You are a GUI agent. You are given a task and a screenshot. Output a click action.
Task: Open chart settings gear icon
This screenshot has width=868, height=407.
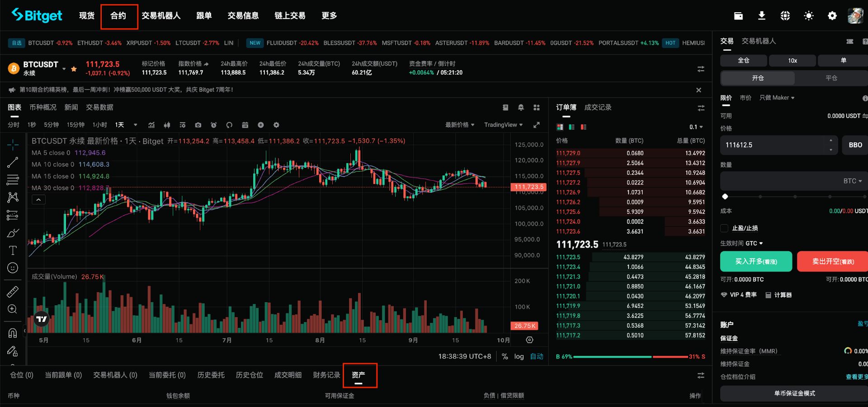276,125
